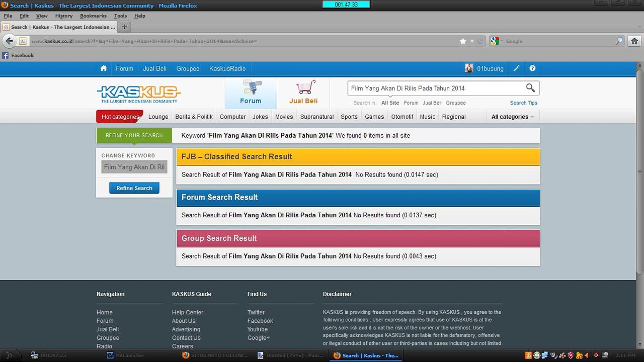644x362 pixels.
Task: Select Jual Beli search scope
Action: [x=432, y=103]
